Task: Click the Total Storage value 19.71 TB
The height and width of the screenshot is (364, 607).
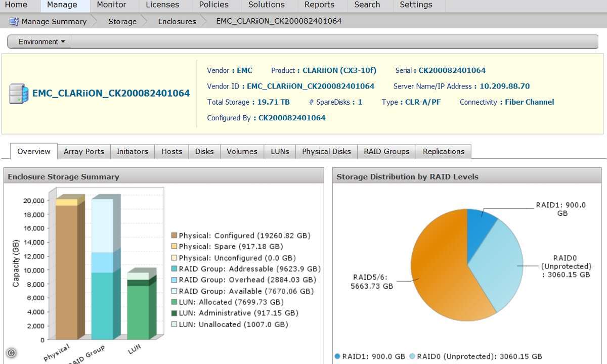Action: pyautogui.click(x=274, y=102)
